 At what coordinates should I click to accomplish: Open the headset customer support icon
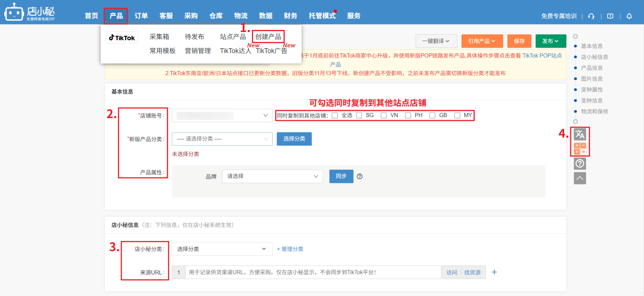coord(591,16)
